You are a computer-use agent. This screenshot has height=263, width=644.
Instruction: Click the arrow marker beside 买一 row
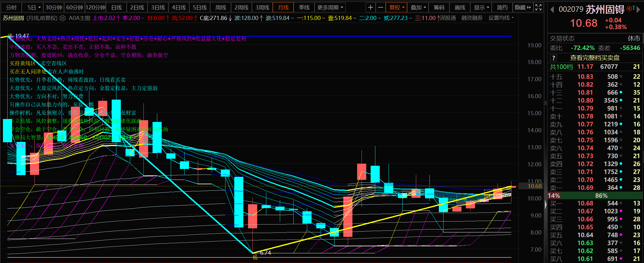point(546,204)
